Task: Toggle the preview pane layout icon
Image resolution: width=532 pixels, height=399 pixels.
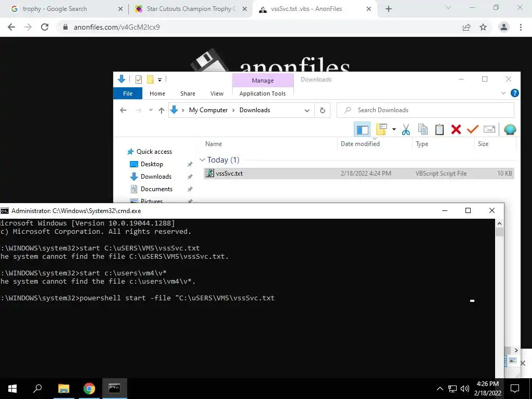Action: 362,129
